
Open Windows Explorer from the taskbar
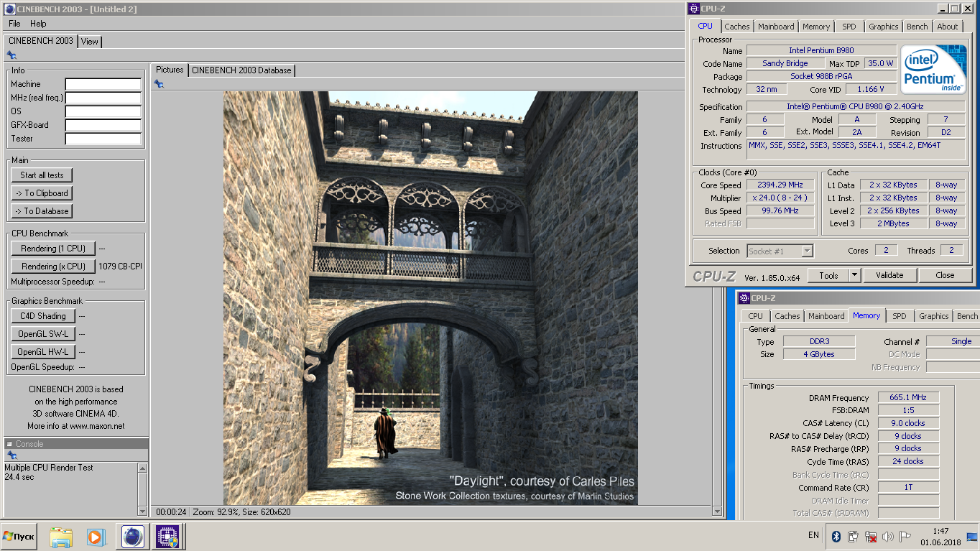click(61, 537)
